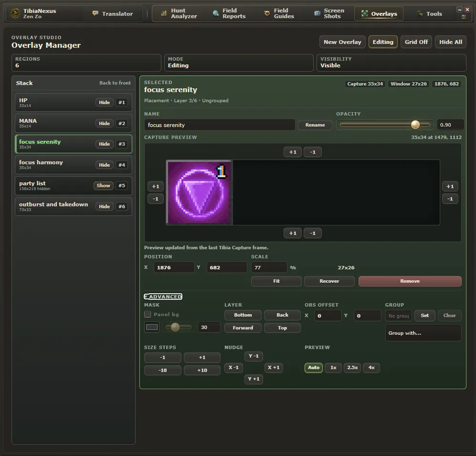The height and width of the screenshot is (456, 476).
Task: Click Hide All overlays
Action: [451, 42]
